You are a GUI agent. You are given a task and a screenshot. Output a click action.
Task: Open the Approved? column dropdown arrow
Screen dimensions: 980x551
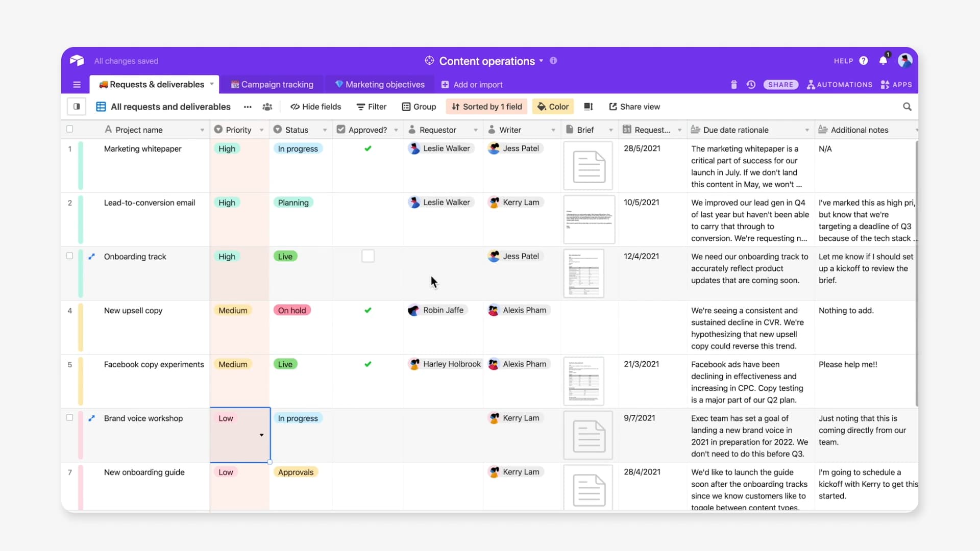click(396, 130)
